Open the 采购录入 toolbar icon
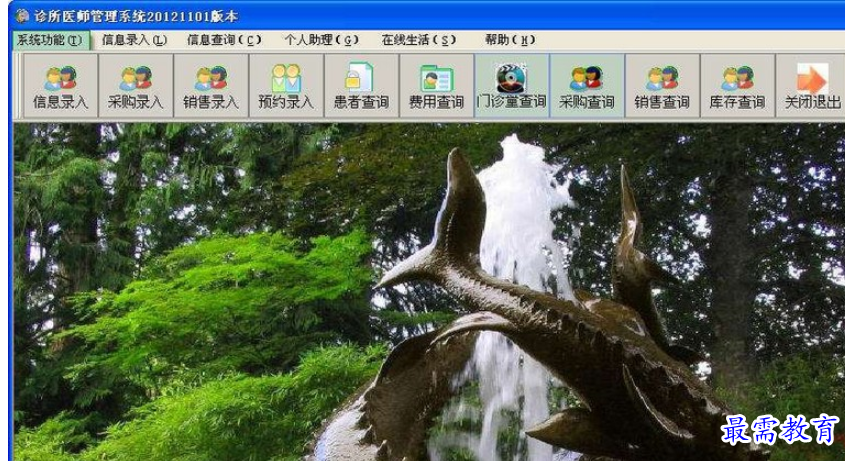This screenshot has height=461, width=845. [x=136, y=86]
